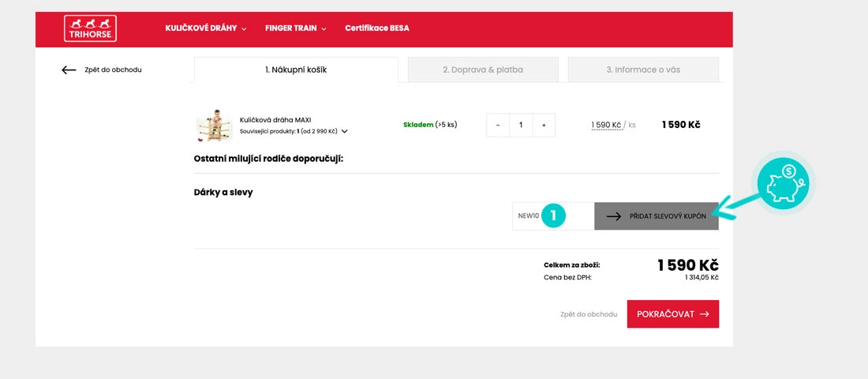
Task: Click the Dárky a slevy heading
Action: (223, 193)
